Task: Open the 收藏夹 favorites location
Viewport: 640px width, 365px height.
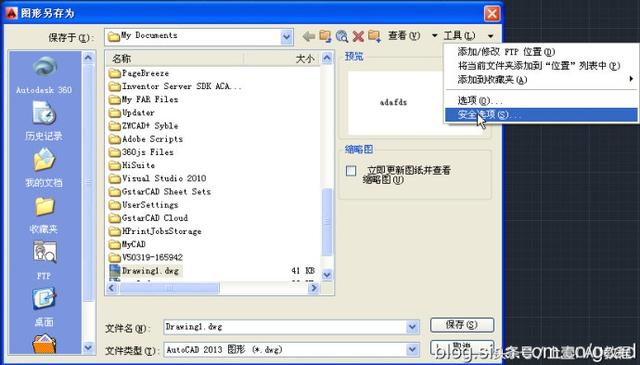Action: pyautogui.click(x=44, y=214)
